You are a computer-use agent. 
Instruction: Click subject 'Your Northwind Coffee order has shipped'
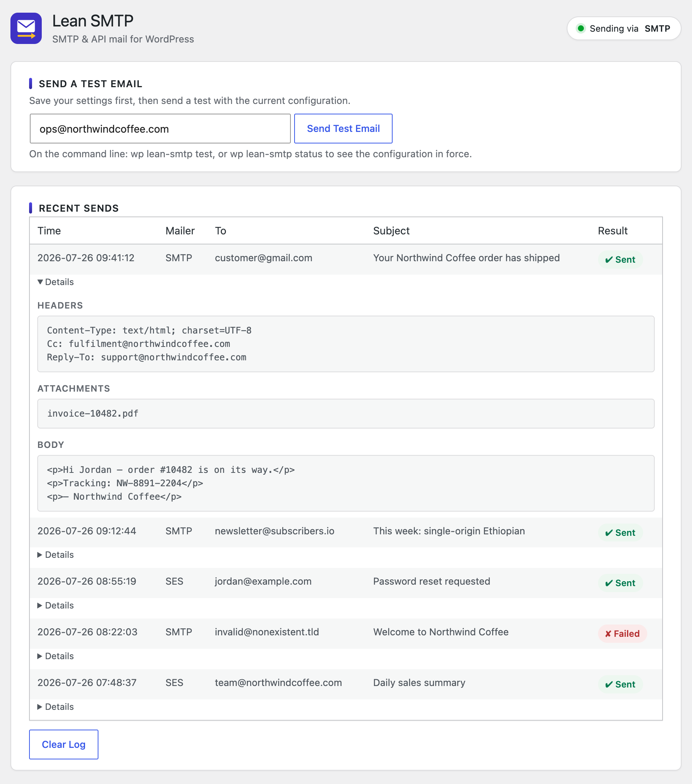(466, 258)
